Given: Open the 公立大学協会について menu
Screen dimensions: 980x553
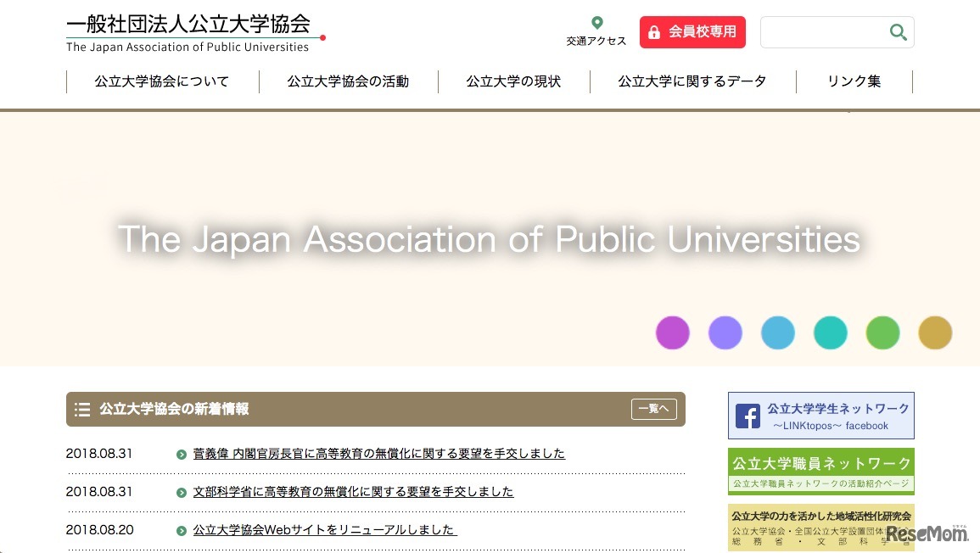Looking at the screenshot, I should pyautogui.click(x=162, y=81).
